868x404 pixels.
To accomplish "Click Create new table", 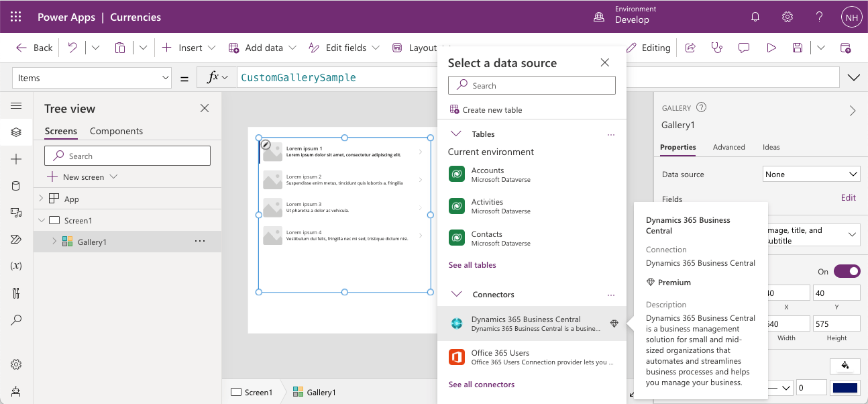I will (492, 110).
